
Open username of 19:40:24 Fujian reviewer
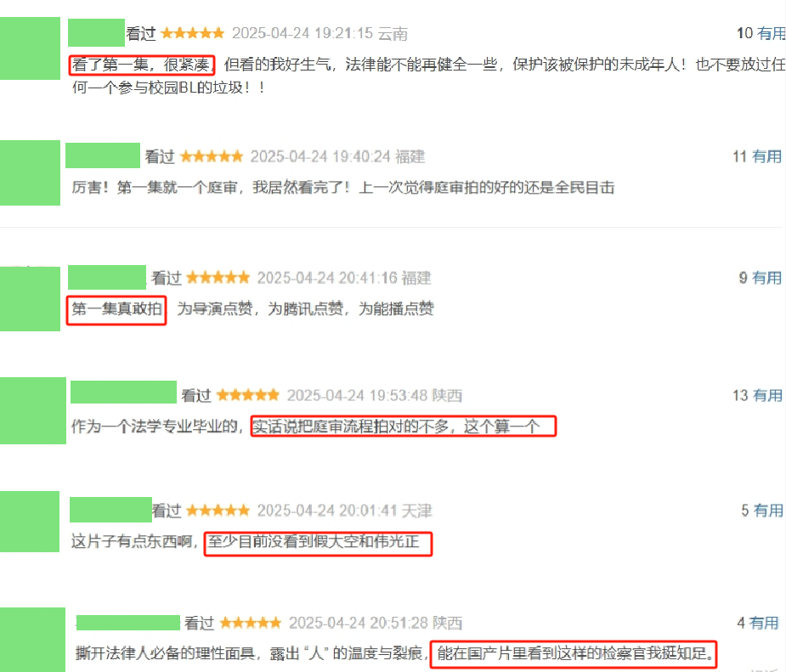tap(103, 155)
